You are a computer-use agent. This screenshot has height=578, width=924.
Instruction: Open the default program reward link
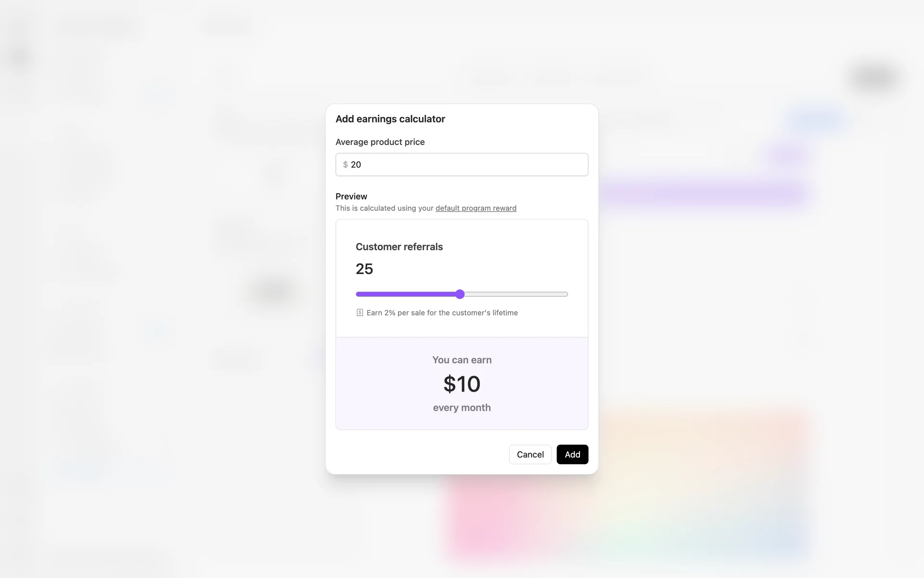click(x=475, y=208)
